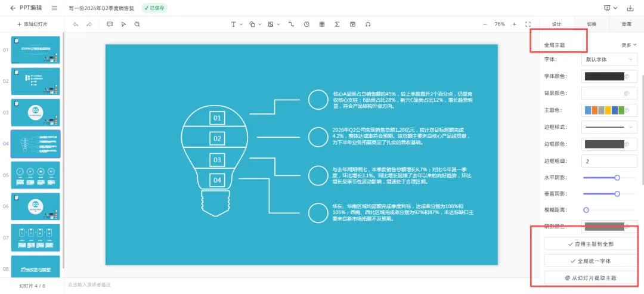This screenshot has height=294, width=644.
Task: Expand the 更多 themes menu
Action: pos(629,45)
